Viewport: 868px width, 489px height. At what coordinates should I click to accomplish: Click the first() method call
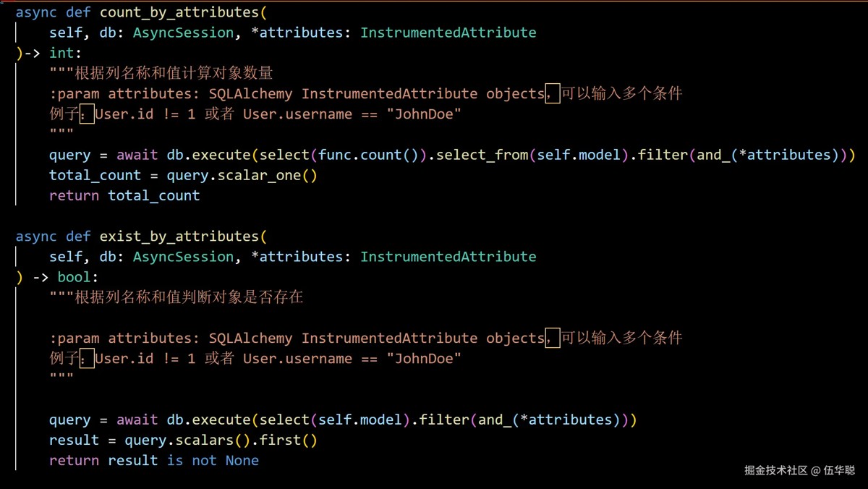(289, 440)
